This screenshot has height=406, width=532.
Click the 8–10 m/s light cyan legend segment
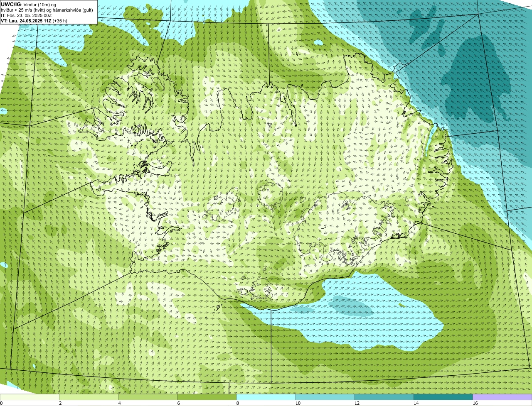click(266, 397)
